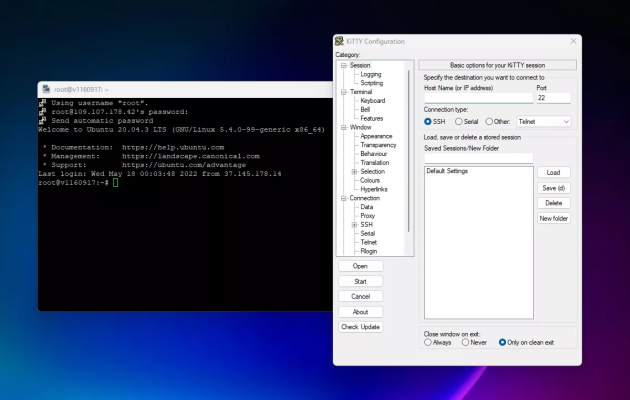The image size is (630, 400).
Task: Expand the Selection tree node
Action: 354,171
